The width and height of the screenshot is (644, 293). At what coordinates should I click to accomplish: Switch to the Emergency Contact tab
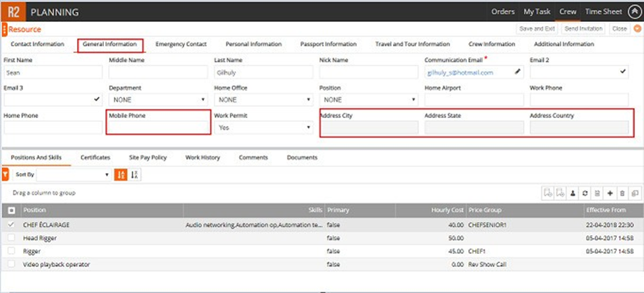[x=181, y=44]
